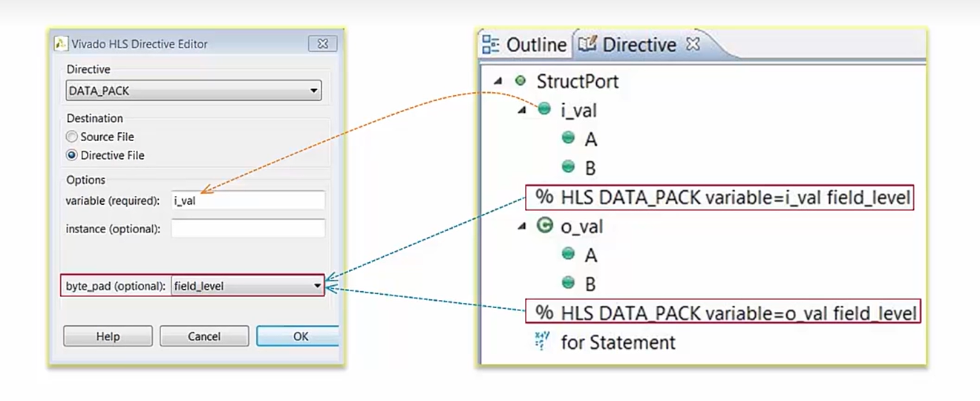Image resolution: width=980 pixels, height=401 pixels.
Task: Select the o_val item in the tree
Action: click(x=581, y=226)
